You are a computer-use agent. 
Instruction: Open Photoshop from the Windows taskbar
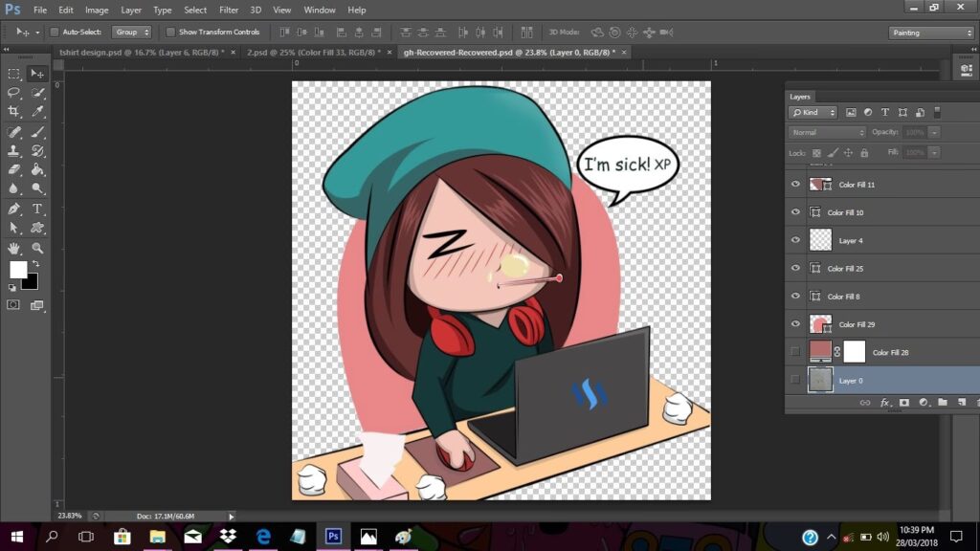tap(334, 537)
